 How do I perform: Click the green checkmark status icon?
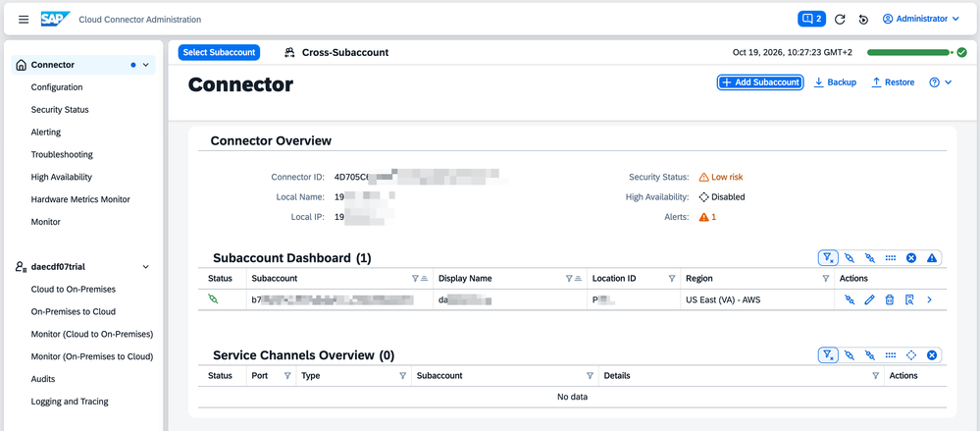[x=961, y=53]
